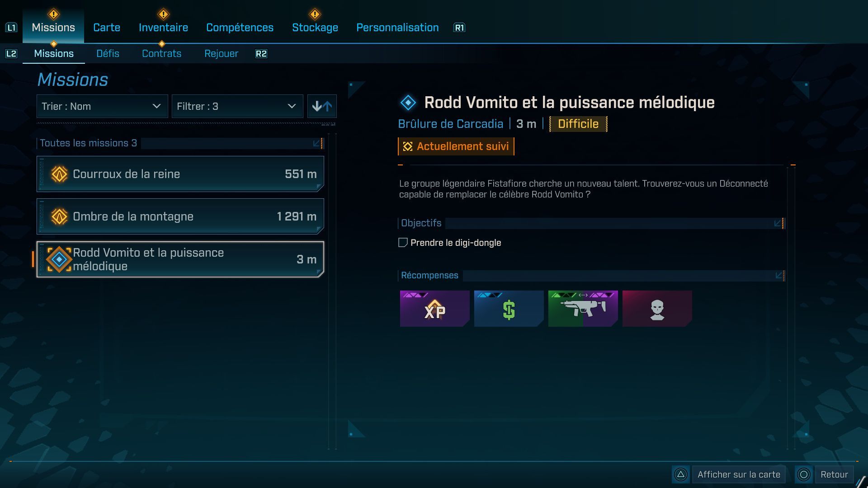
Task: Toggle the Actuellement suivi tracking badge
Action: point(456,146)
